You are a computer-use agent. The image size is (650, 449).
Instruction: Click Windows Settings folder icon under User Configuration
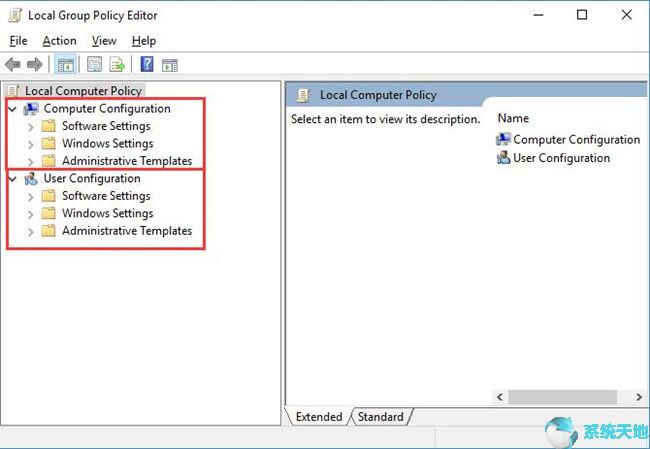coord(49,213)
